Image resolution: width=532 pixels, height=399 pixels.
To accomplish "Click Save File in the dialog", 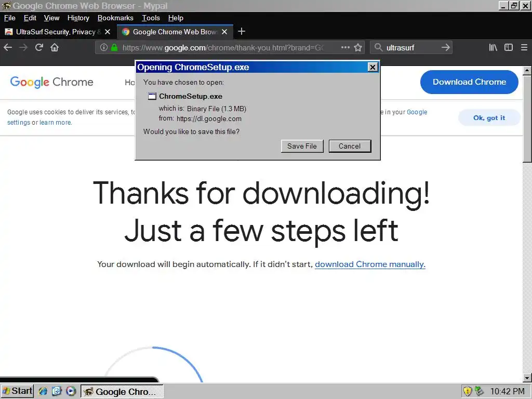I will pyautogui.click(x=302, y=146).
